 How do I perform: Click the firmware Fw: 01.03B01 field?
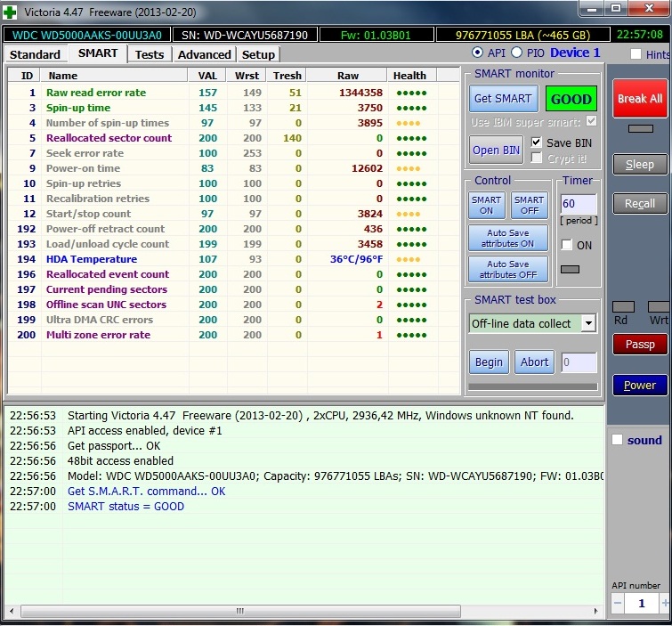tap(376, 35)
